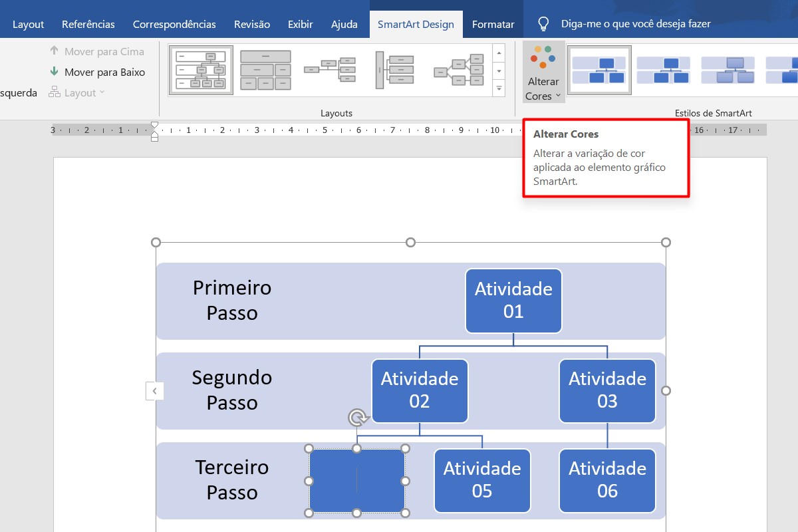Viewport: 798px width, 532px height.
Task: Open the Layout ribbon tab
Action: pyautogui.click(x=29, y=24)
